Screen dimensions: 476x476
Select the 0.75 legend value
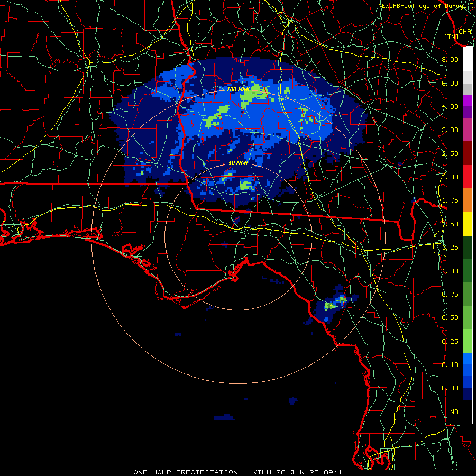tap(450, 295)
